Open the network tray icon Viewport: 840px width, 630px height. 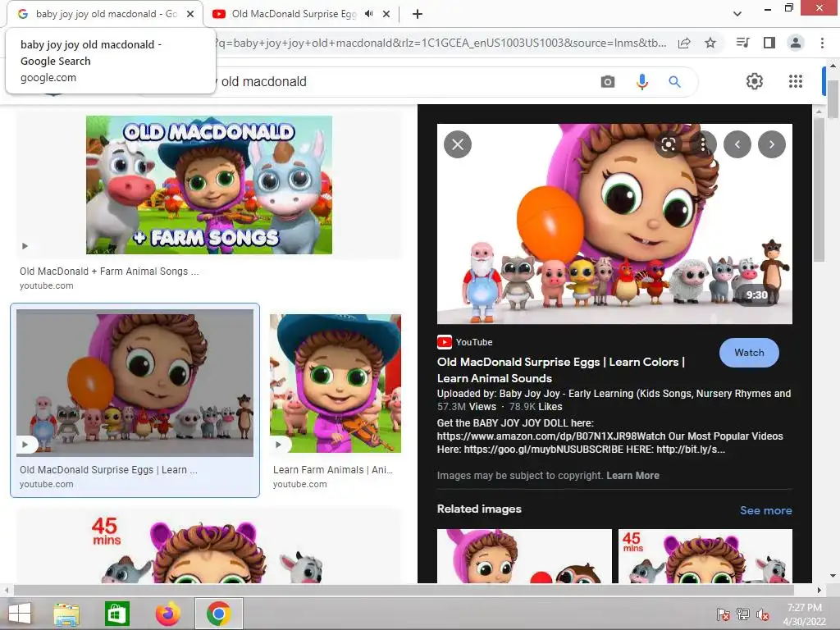point(743,614)
